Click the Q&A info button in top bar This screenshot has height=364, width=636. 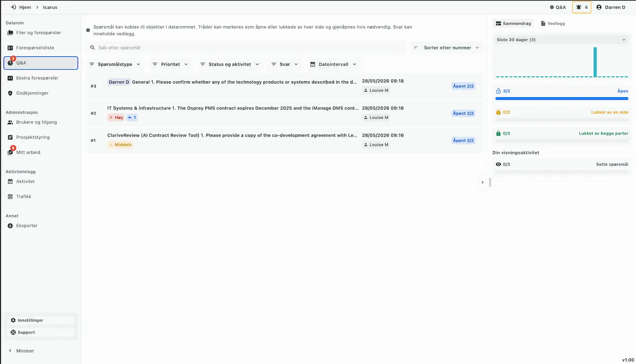tap(558, 7)
